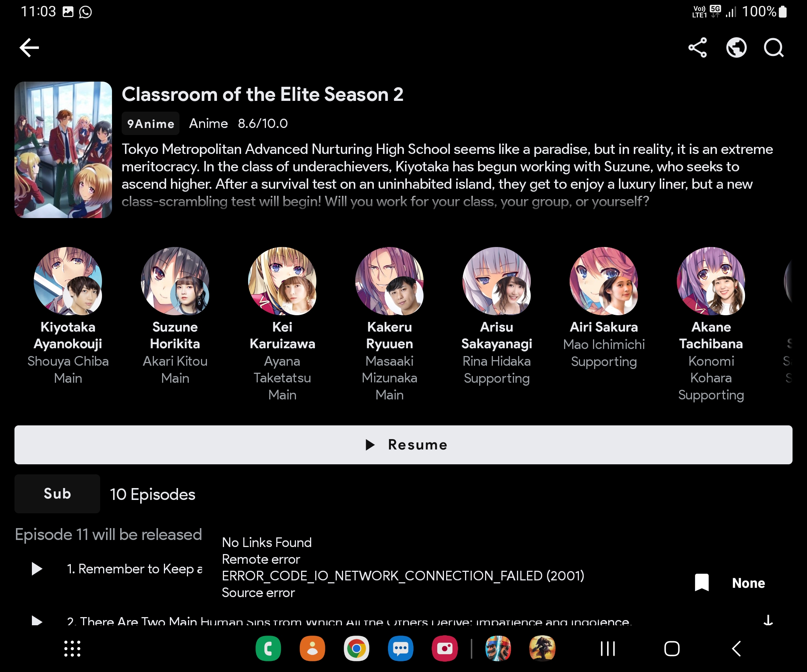Go back using the back arrow

click(29, 47)
